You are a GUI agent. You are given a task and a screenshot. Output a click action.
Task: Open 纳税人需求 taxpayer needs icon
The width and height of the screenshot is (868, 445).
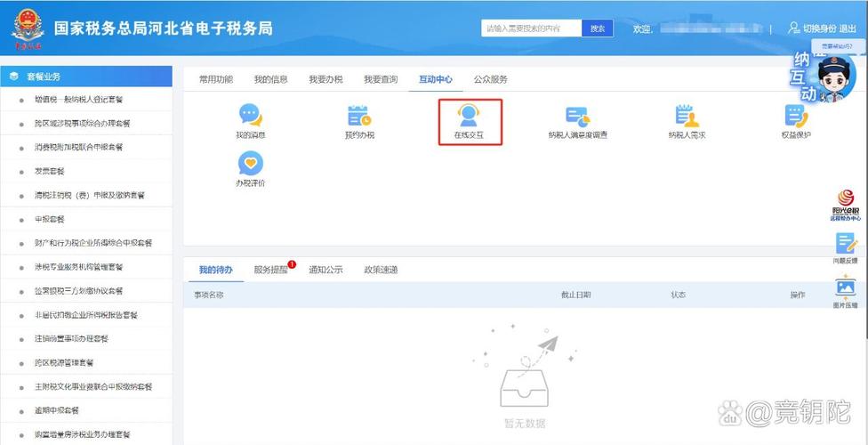[x=687, y=116]
